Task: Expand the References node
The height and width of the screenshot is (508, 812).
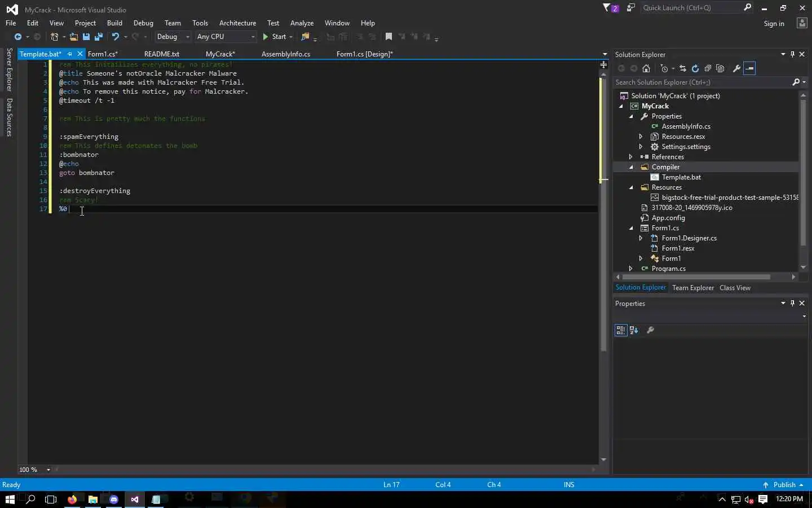Action: click(x=631, y=157)
